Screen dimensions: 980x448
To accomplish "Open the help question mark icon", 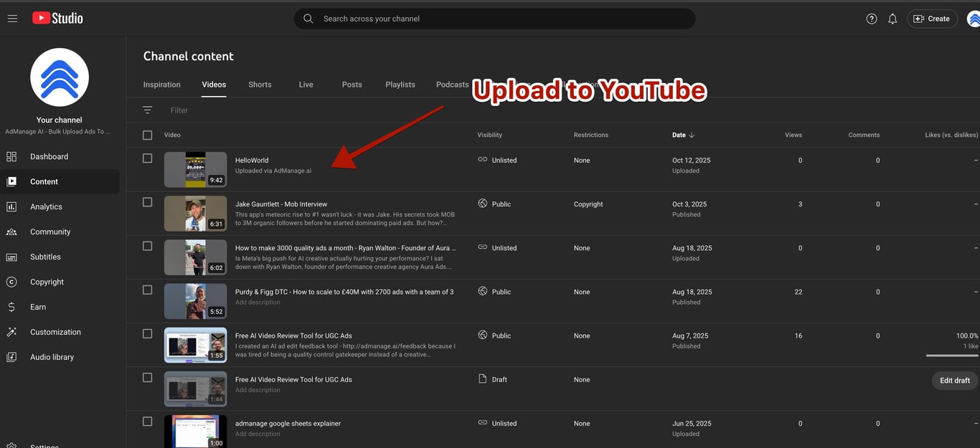I will (x=871, y=18).
